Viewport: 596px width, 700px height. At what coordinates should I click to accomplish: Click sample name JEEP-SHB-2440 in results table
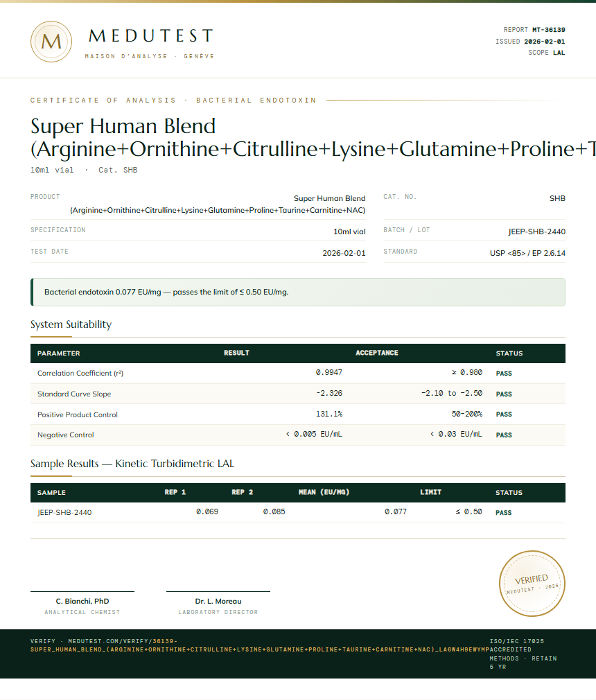coord(64,512)
